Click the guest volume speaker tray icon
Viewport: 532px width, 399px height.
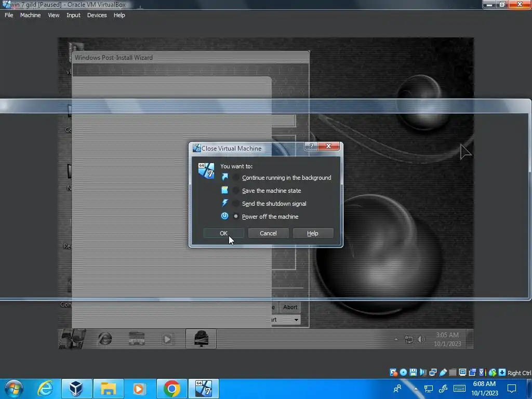(x=421, y=339)
